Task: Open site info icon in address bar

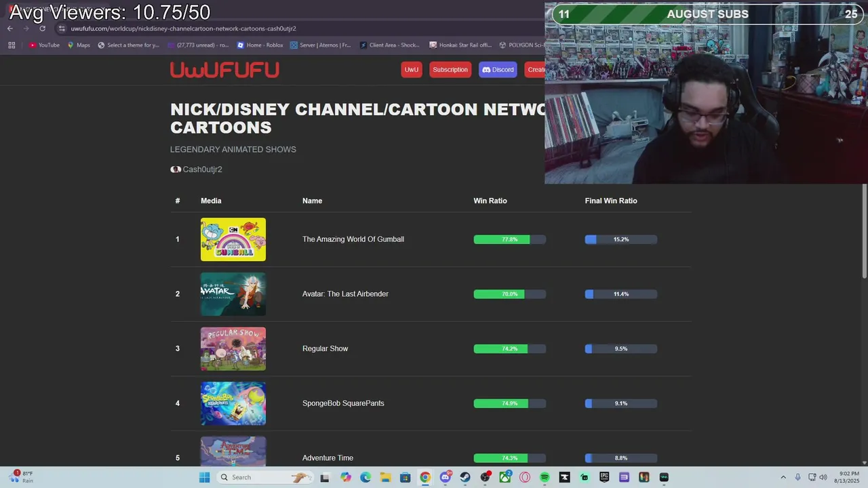Action: (x=62, y=28)
